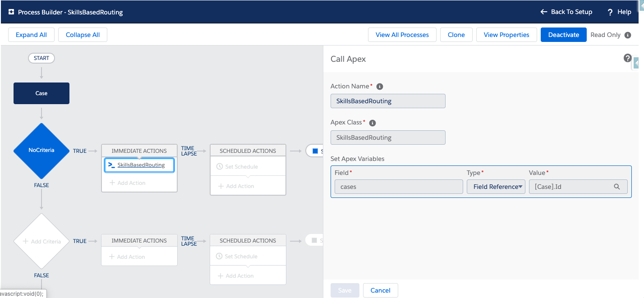Click the Help question mark in header
The width and height of the screenshot is (644, 298).
point(610,12)
